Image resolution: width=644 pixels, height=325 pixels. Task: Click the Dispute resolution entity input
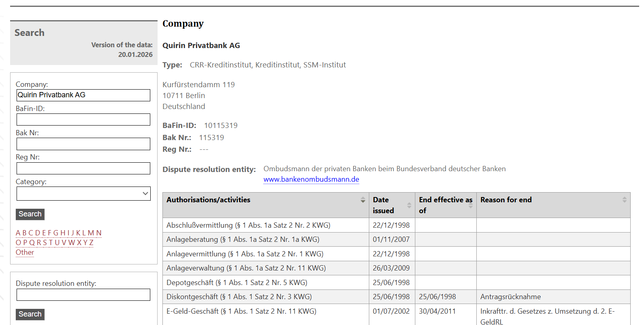[83, 295]
